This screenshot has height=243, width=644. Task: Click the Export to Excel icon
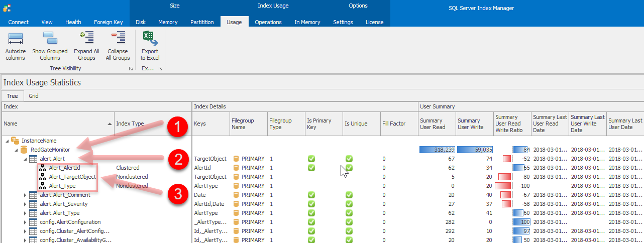point(150,38)
